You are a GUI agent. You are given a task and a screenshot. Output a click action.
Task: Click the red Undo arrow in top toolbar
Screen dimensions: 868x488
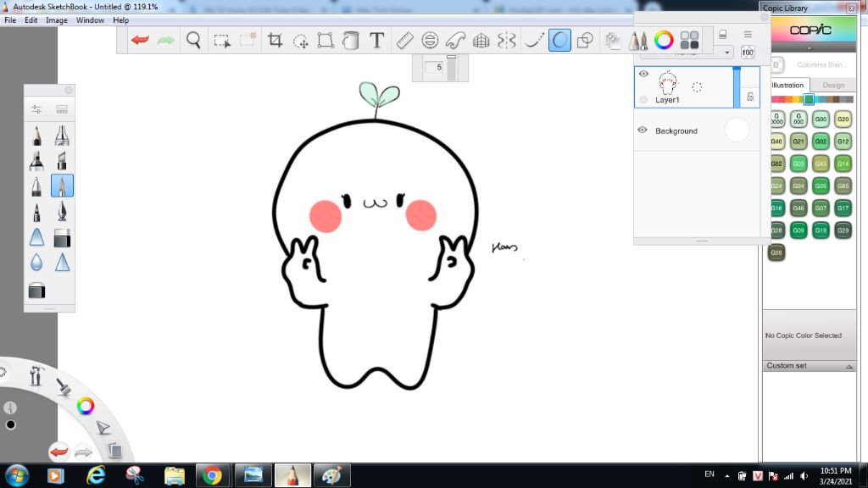(140, 40)
